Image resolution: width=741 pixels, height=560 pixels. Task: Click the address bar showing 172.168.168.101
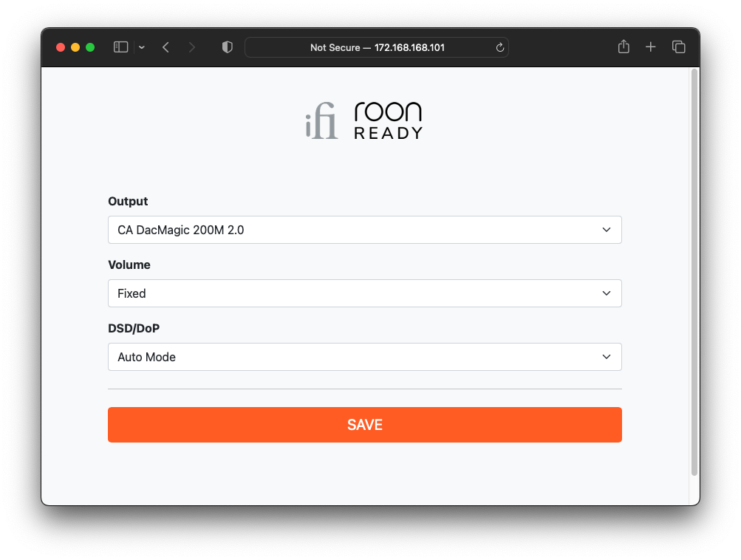pos(377,47)
